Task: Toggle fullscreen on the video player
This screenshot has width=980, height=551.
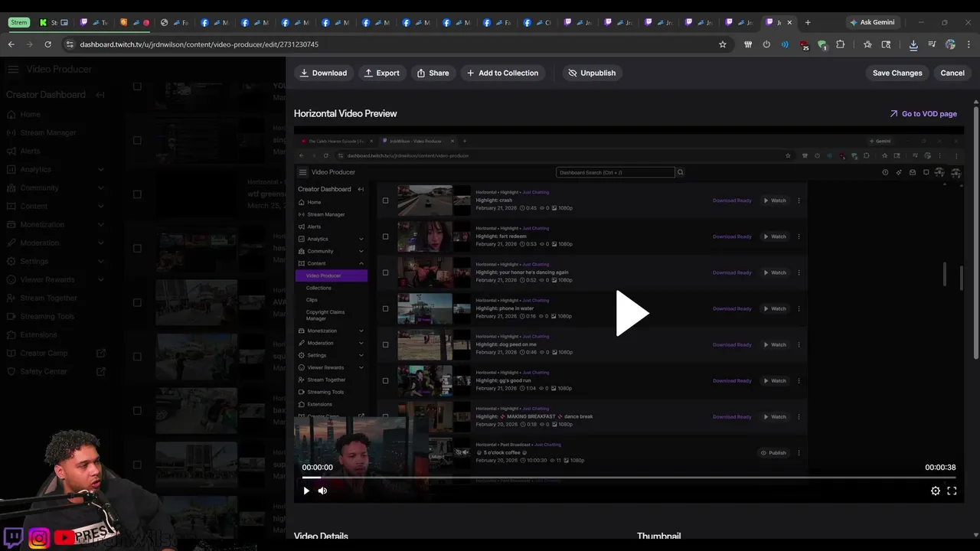Action: tap(952, 491)
